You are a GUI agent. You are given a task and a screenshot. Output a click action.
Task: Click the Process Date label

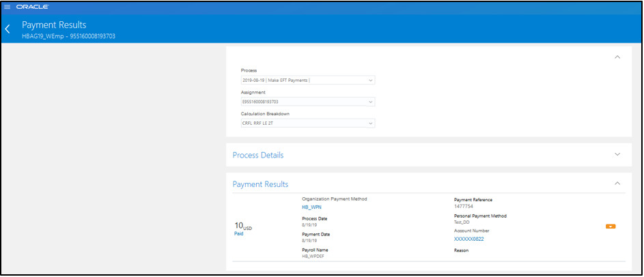tap(315, 219)
